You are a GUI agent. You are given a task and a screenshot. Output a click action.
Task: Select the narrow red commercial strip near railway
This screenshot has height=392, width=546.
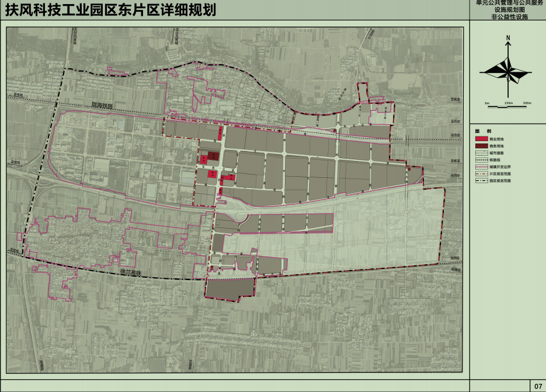coord(220,134)
